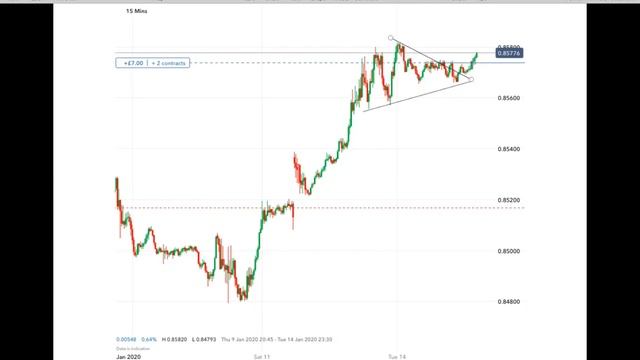Click the L 0.84793 low value
Image resolution: width=640 pixels, height=360 pixels.
click(204, 339)
